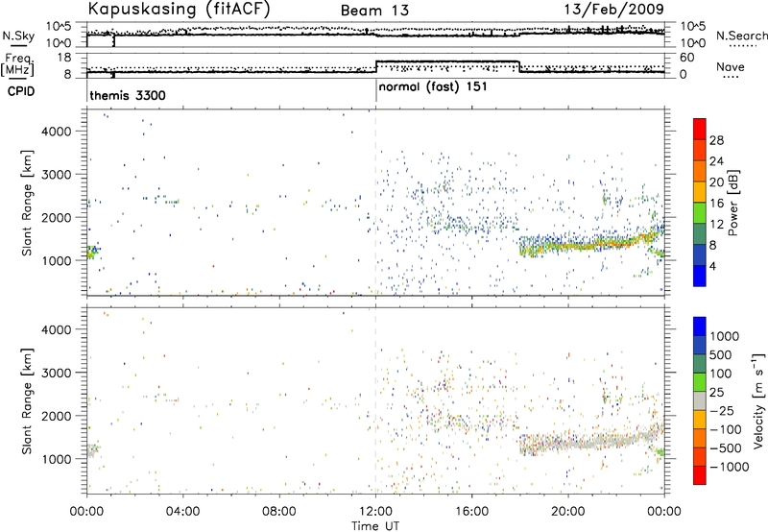Click the 12:00 time axis tick label
This screenshot has height=532, width=768.
click(375, 512)
